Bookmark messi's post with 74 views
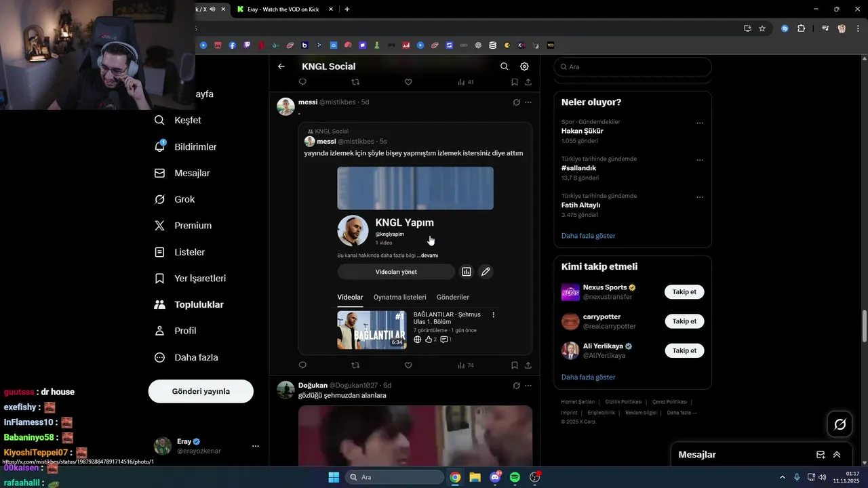 tap(515, 365)
